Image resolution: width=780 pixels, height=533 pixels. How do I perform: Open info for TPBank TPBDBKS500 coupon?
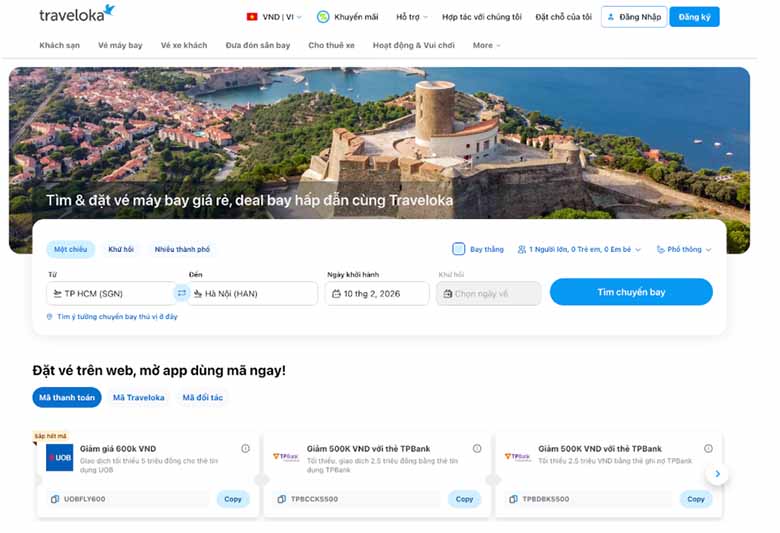[x=708, y=448]
